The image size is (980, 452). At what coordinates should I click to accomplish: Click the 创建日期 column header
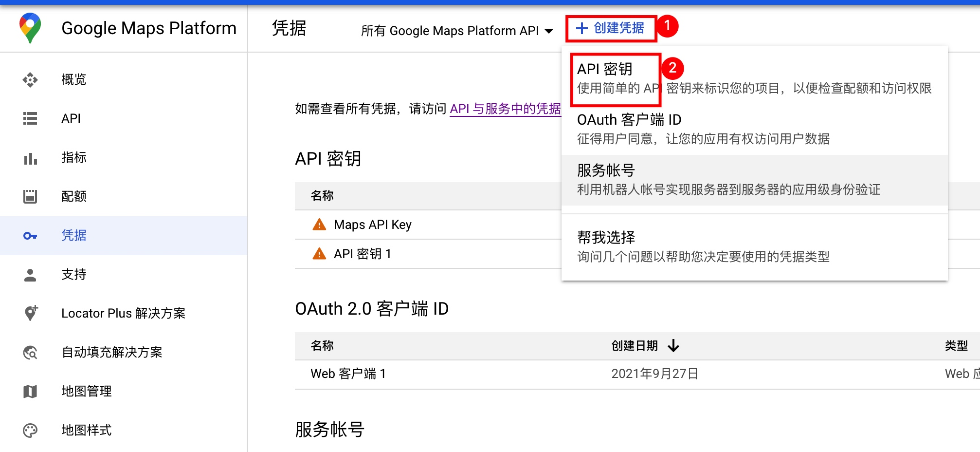pos(635,346)
